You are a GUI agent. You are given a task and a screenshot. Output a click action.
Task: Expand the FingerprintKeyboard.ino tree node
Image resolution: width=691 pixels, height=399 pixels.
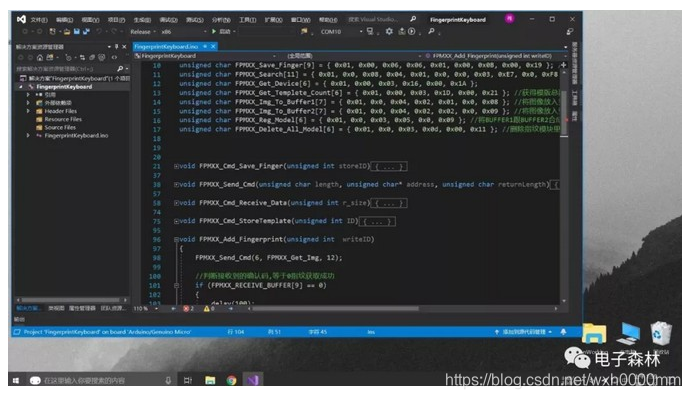[x=28, y=135]
